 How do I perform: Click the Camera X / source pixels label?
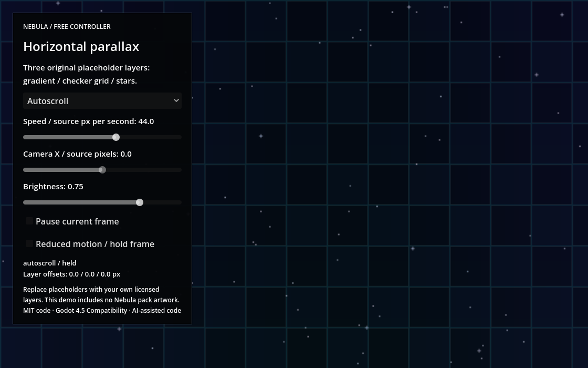pyautogui.click(x=77, y=154)
